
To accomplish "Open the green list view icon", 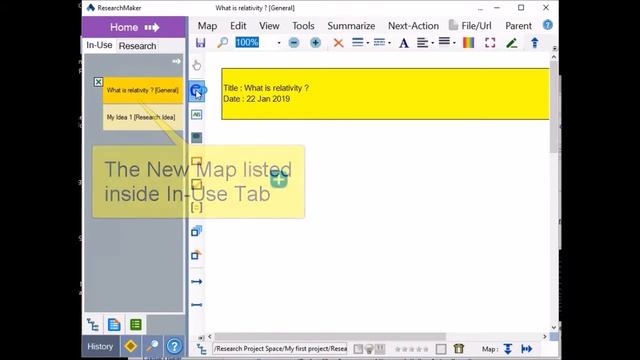I will 136,325.
